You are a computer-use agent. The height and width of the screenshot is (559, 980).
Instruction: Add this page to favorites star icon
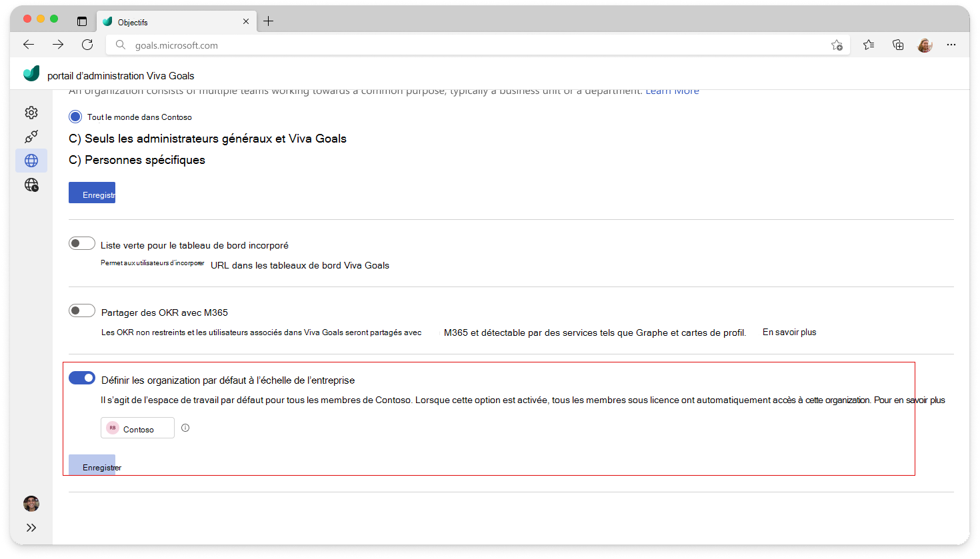[x=837, y=45]
